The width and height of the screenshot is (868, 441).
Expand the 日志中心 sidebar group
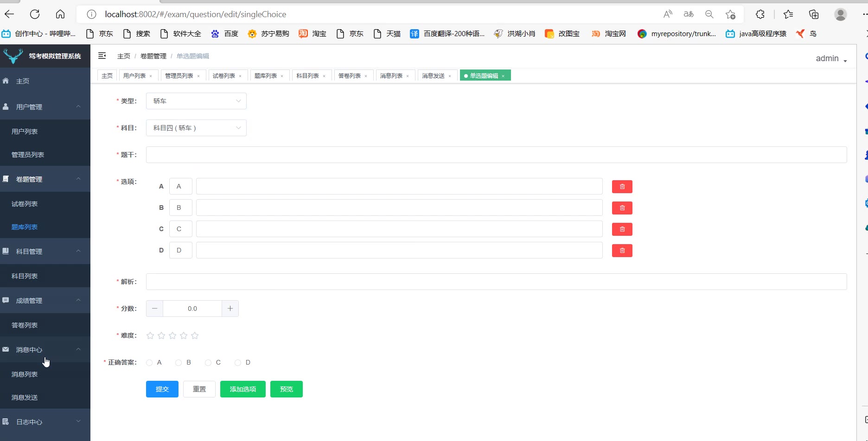pyautogui.click(x=45, y=422)
